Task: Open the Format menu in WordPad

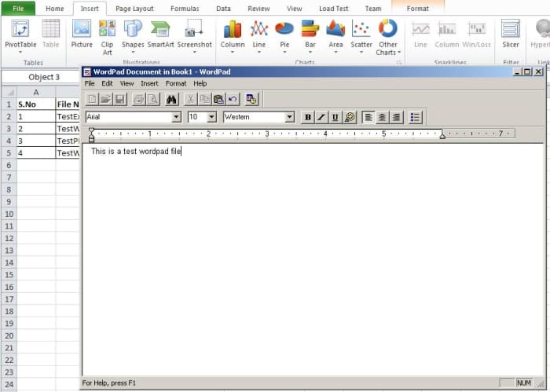Action: [176, 83]
